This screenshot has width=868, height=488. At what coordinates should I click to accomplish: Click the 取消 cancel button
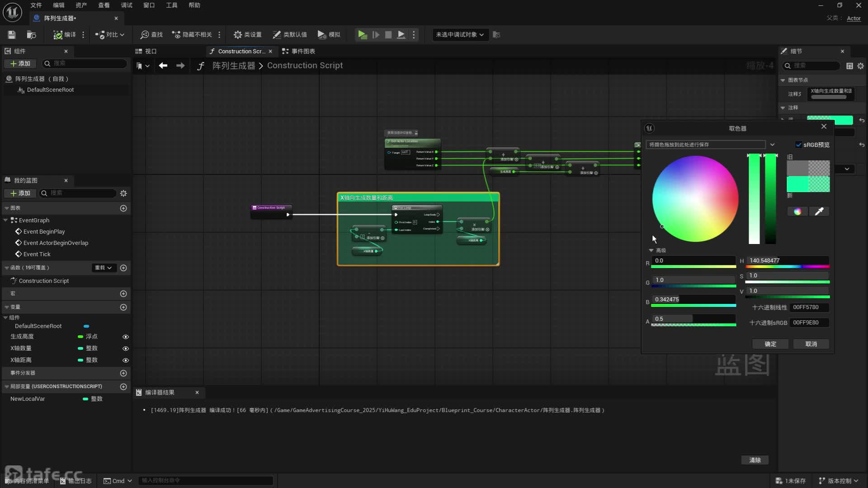click(x=811, y=344)
